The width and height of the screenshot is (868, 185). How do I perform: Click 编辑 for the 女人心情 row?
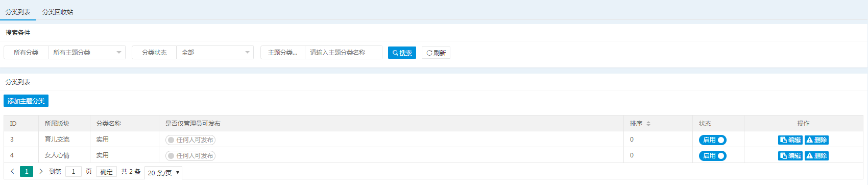(x=790, y=155)
